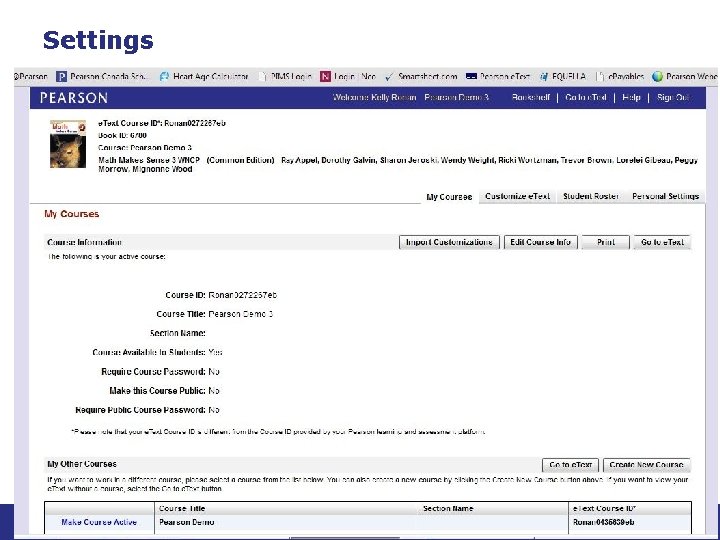
Task: Select the Course ID value Roman0272267eb
Action: [x=242, y=295]
